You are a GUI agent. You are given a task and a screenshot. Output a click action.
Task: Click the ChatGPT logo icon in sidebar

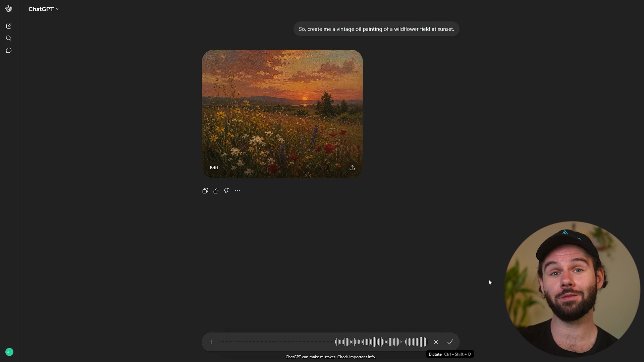[9, 9]
